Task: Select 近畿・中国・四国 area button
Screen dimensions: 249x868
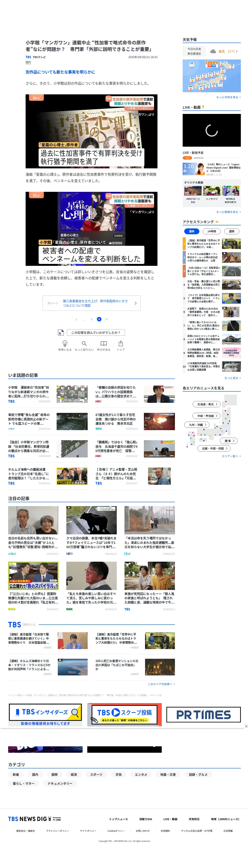Action: coord(214,449)
